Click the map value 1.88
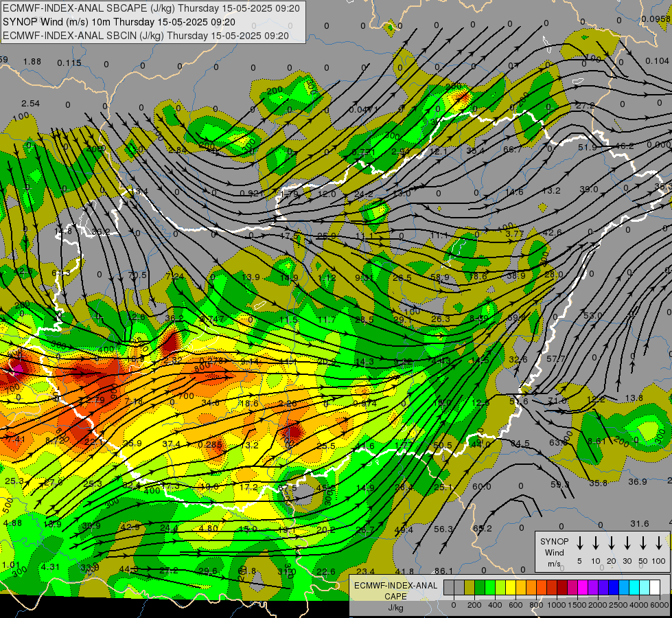Image resolution: width=672 pixels, height=618 pixels. 32,61
